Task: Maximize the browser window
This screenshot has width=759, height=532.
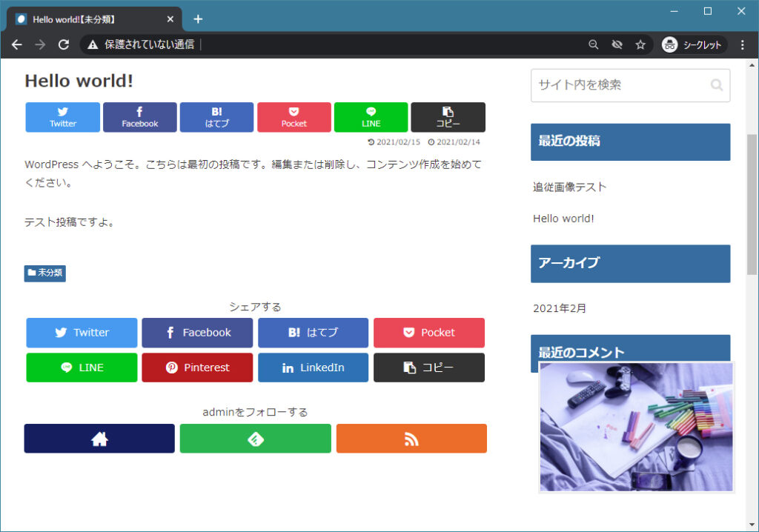Action: pyautogui.click(x=708, y=11)
